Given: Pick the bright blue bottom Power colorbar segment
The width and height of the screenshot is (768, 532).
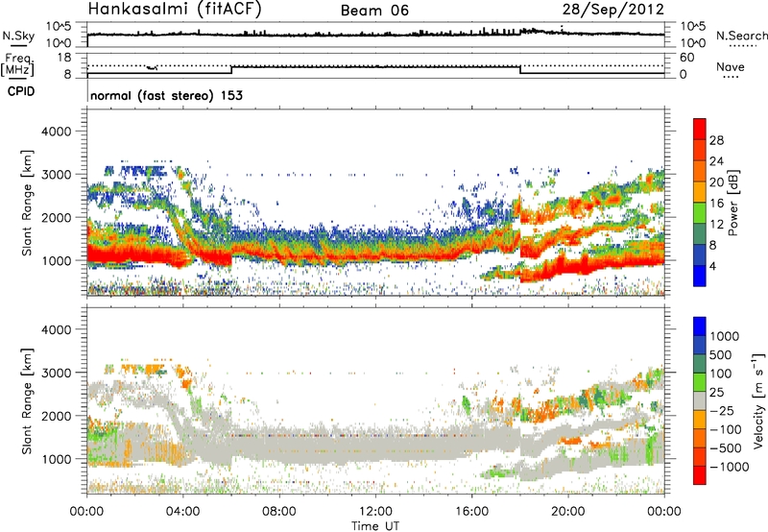Looking at the screenshot, I should click(x=700, y=277).
